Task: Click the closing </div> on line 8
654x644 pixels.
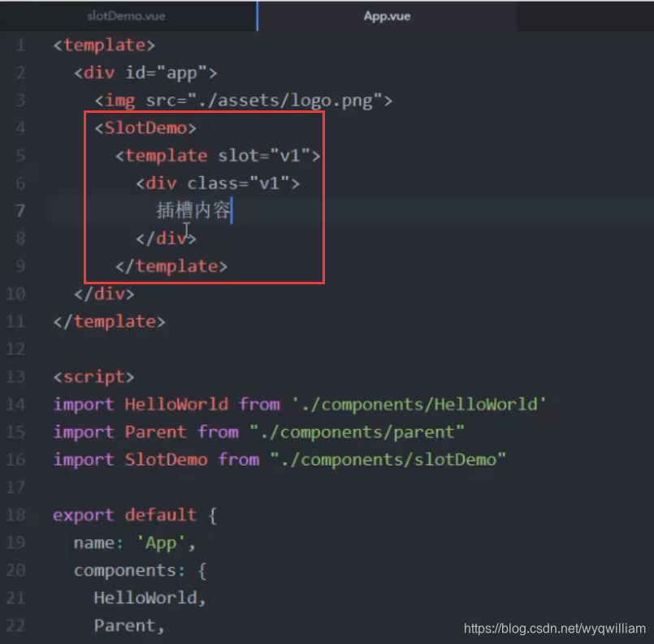Action: tap(166, 238)
